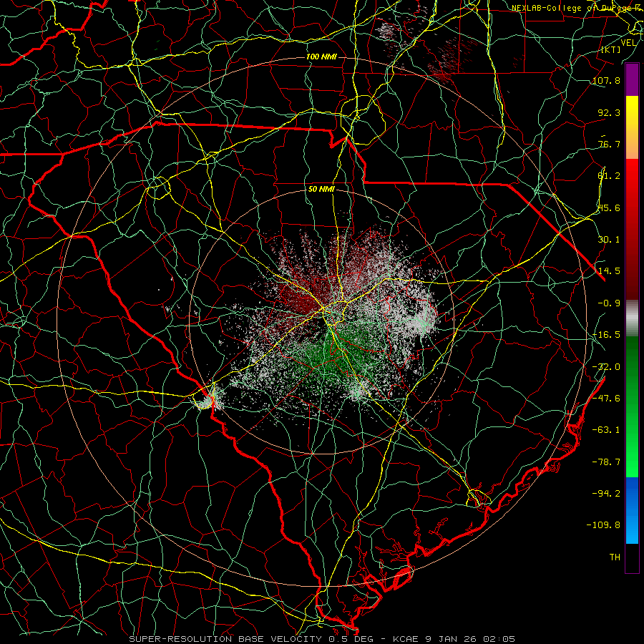
Task: Click the 45.6 legend value
Action: (x=609, y=208)
